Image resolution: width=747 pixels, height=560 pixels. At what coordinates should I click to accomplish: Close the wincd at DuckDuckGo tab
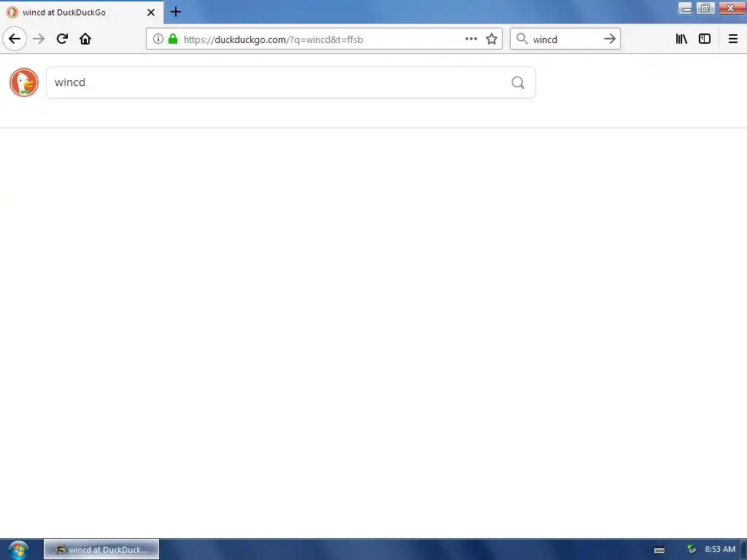151,12
